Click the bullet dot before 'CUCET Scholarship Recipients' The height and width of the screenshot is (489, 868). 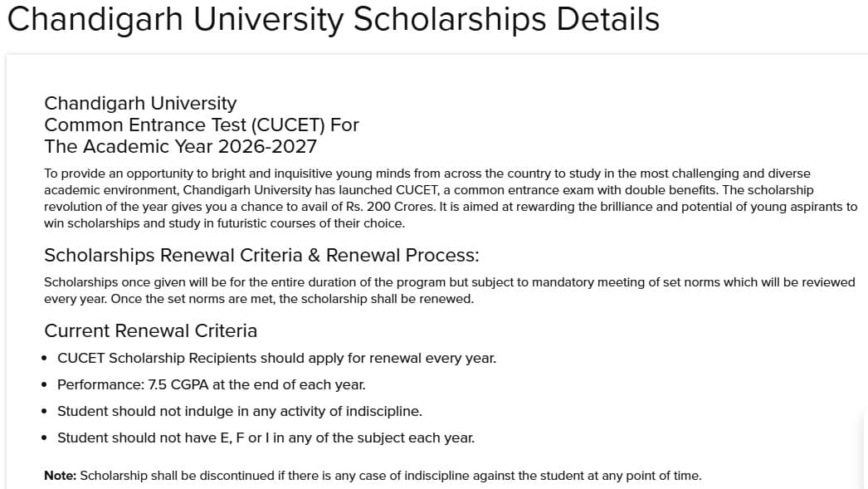pos(44,359)
